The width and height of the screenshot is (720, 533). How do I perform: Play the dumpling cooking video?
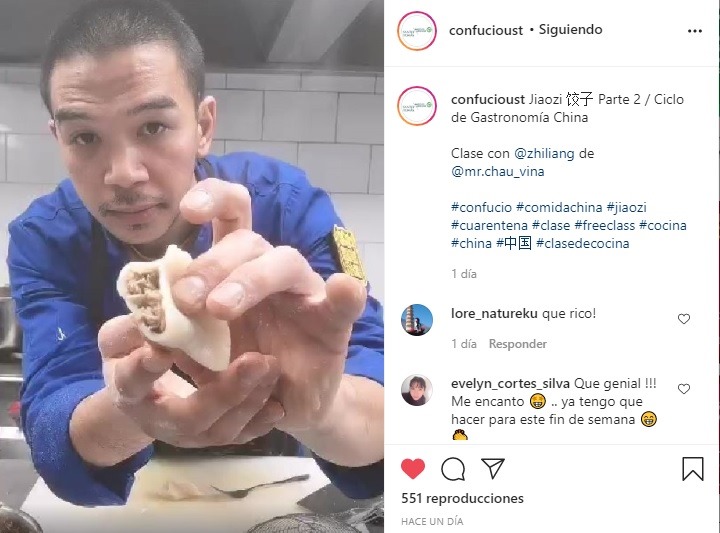point(192,266)
